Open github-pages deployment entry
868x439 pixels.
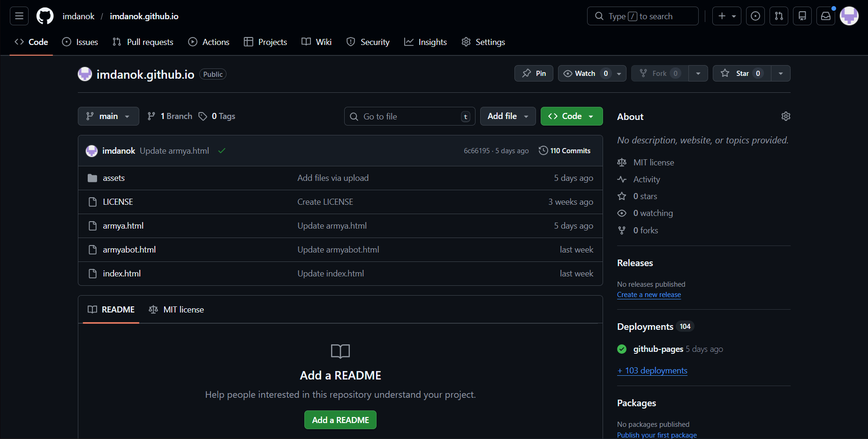(658, 349)
